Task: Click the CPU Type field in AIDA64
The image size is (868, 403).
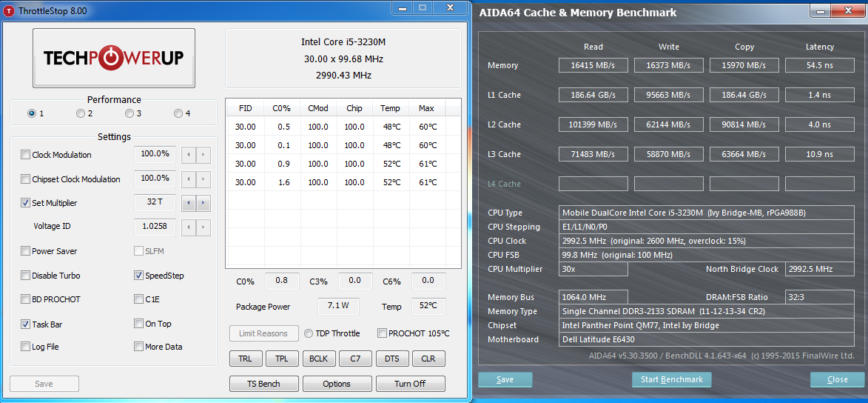Action: click(707, 213)
